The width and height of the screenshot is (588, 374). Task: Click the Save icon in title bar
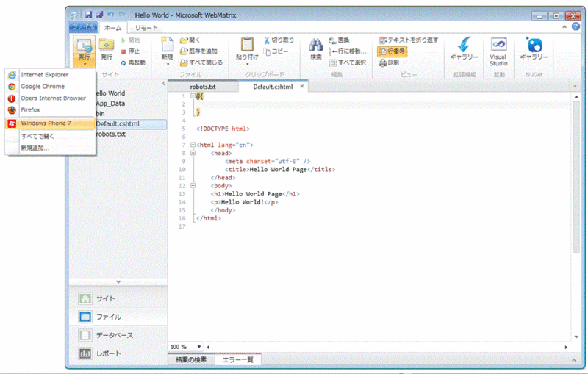[88, 15]
